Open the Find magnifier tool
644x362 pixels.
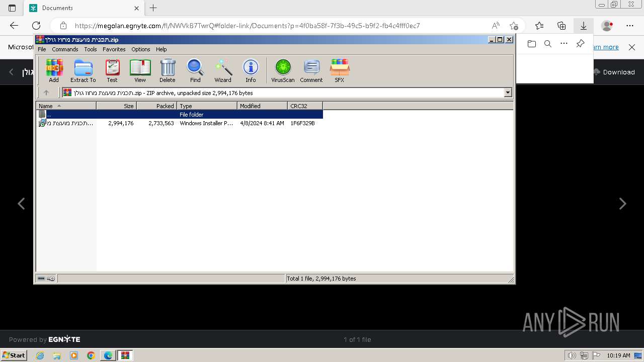tap(195, 70)
